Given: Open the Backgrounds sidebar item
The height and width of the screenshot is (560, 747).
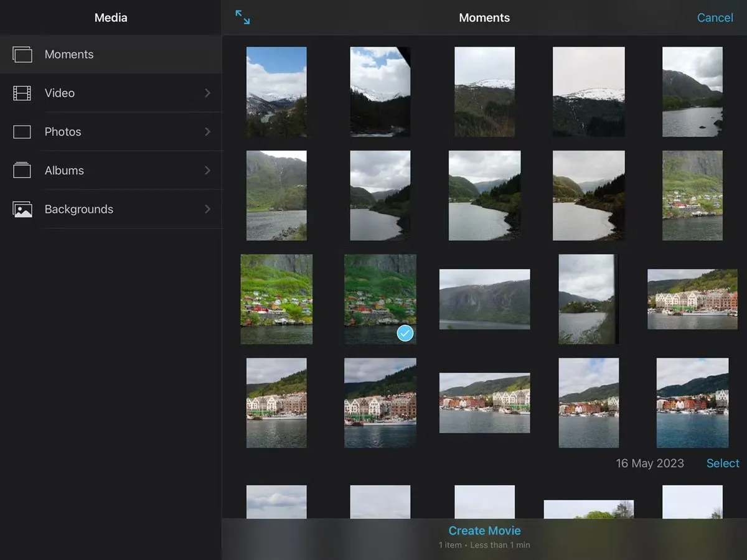Looking at the screenshot, I should coord(79,209).
